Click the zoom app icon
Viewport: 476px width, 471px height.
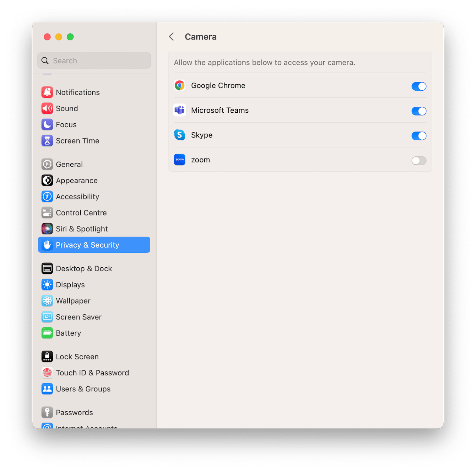[180, 160]
